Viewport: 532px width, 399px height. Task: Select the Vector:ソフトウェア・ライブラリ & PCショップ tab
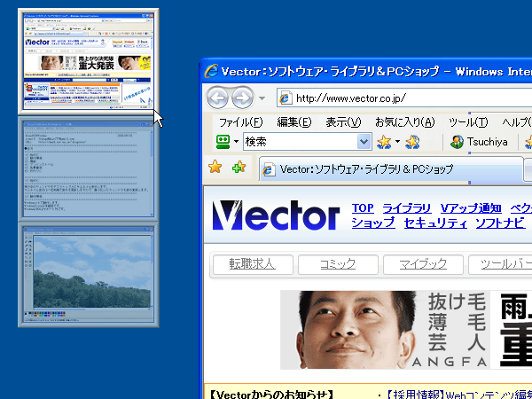391,169
